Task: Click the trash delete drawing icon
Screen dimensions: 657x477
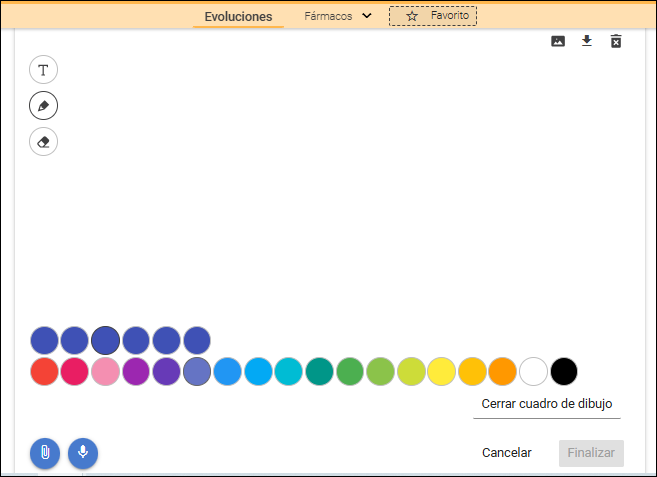Action: (616, 41)
